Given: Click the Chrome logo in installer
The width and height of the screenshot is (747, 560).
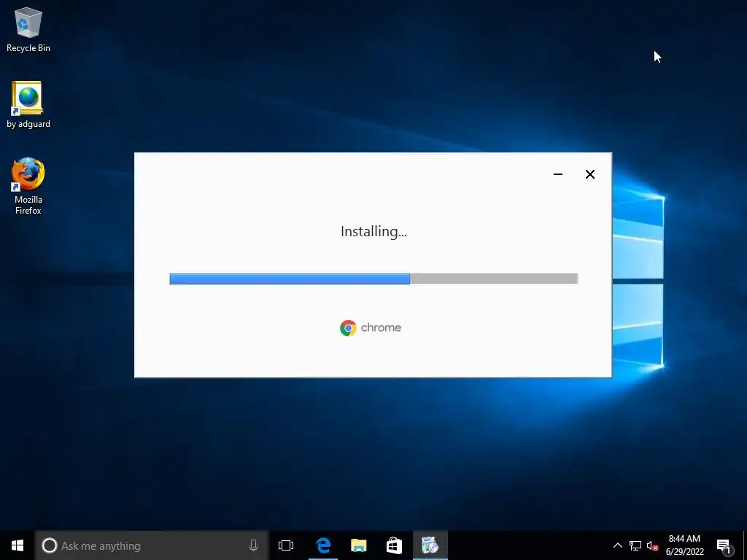Looking at the screenshot, I should (348, 328).
